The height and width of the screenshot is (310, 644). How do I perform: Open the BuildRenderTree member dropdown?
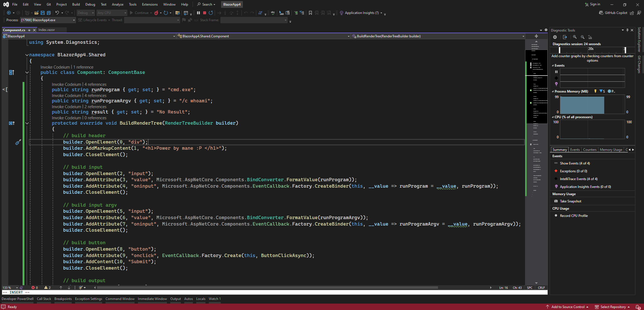438,36
